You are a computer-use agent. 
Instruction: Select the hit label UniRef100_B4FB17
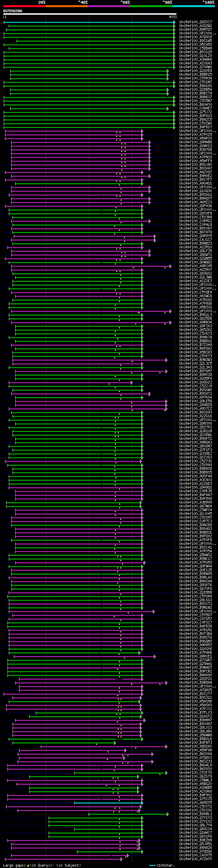[196, 127]
